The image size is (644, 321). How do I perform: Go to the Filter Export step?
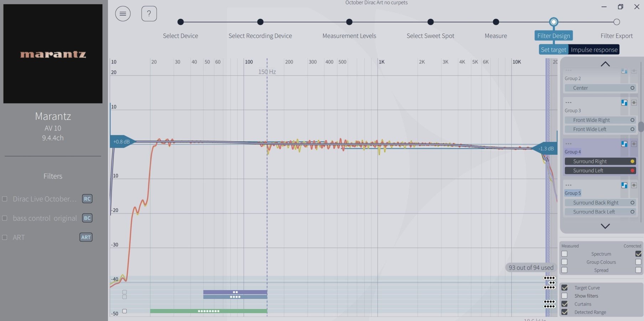tap(617, 22)
